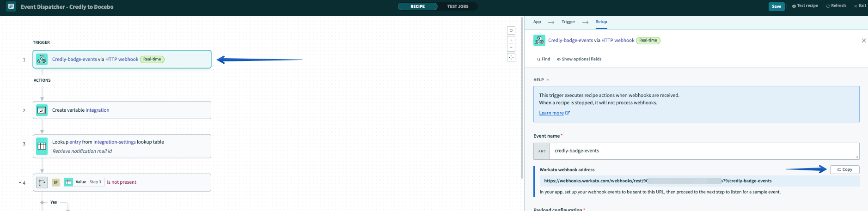Click Refresh in the top bar

click(x=836, y=6)
